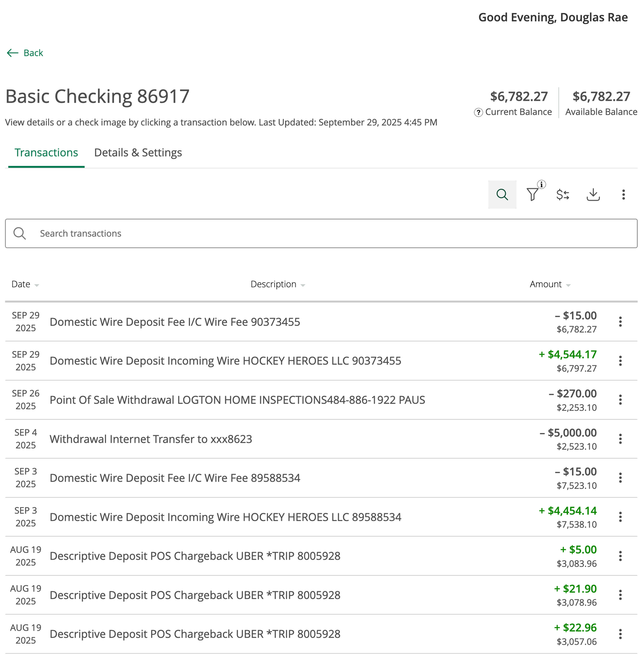This screenshot has height=656, width=644.
Task: Open options for $4,544.17 incoming wire
Action: [x=620, y=361]
